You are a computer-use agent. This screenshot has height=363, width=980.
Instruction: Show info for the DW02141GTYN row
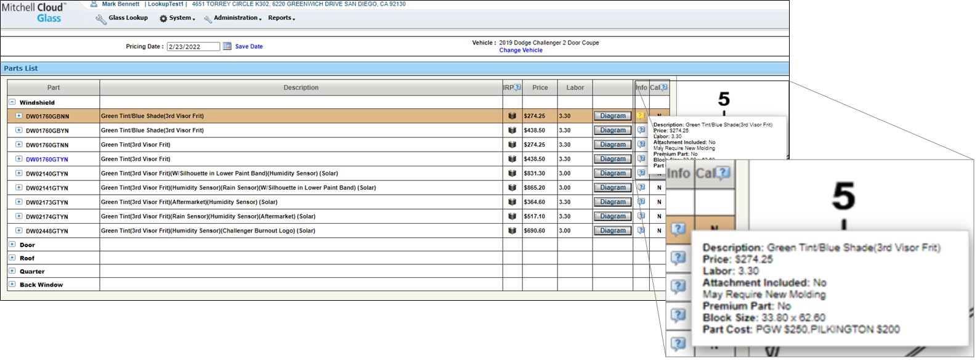coord(641,187)
